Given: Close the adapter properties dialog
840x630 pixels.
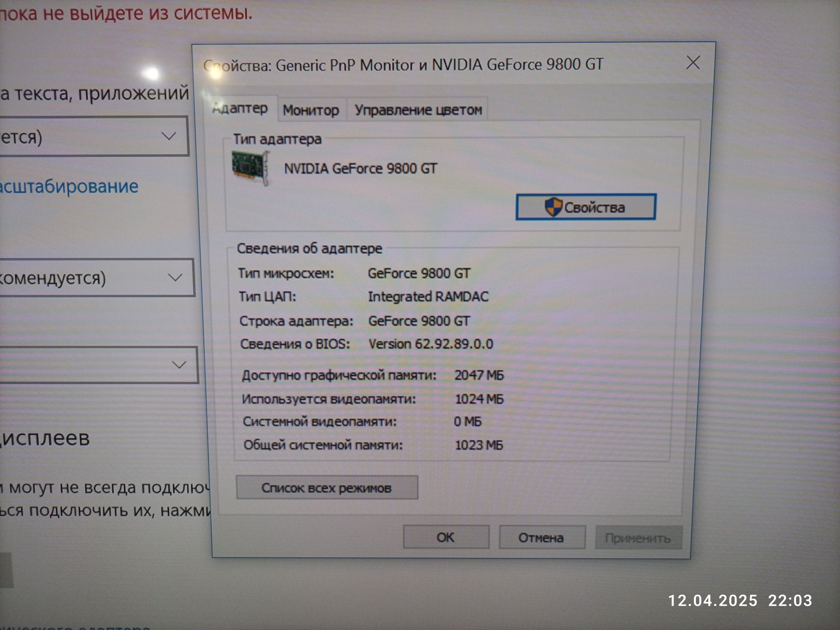Looking at the screenshot, I should click(693, 63).
